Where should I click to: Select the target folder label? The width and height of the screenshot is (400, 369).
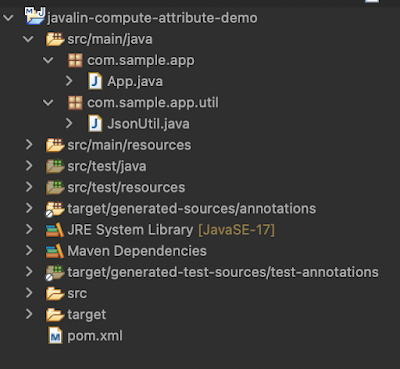(x=87, y=315)
